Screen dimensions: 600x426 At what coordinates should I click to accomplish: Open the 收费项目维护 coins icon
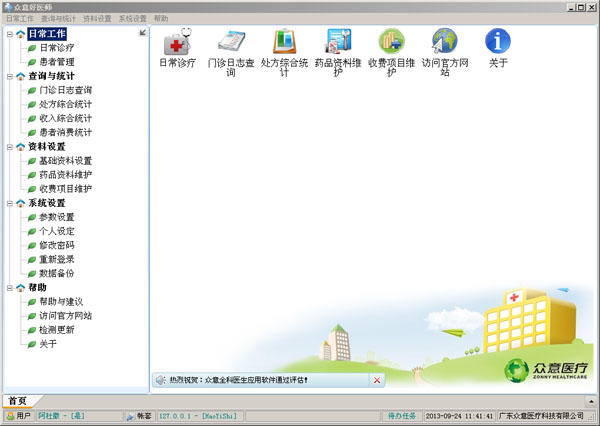coord(391,41)
